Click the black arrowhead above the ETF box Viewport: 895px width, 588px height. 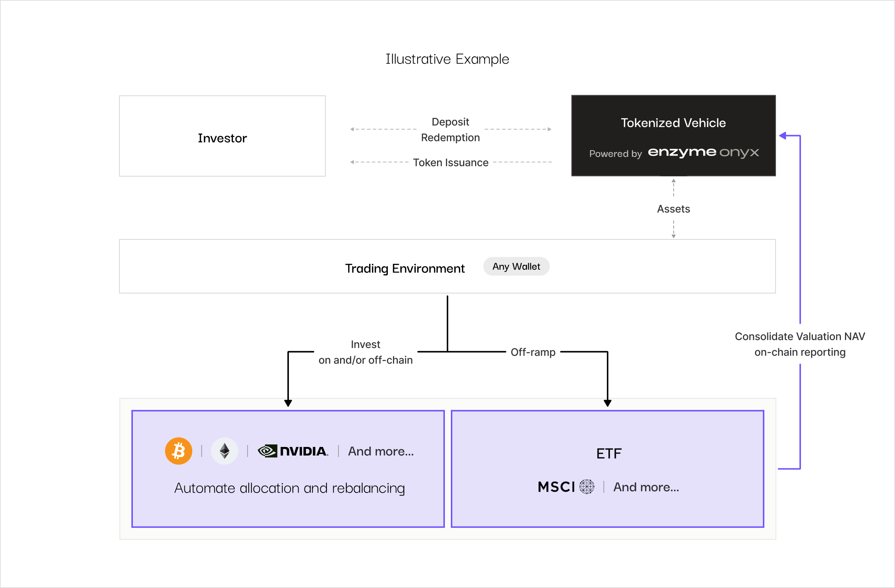[x=607, y=403]
